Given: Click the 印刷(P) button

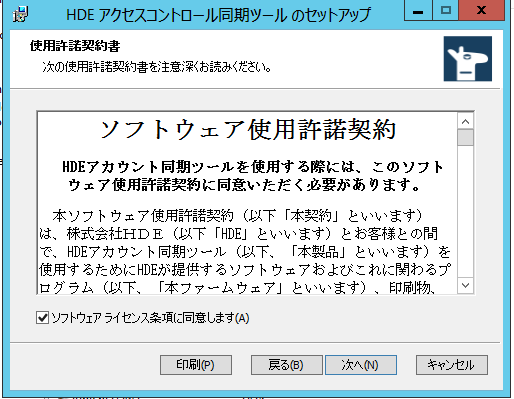Looking at the screenshot, I should pos(196,365).
